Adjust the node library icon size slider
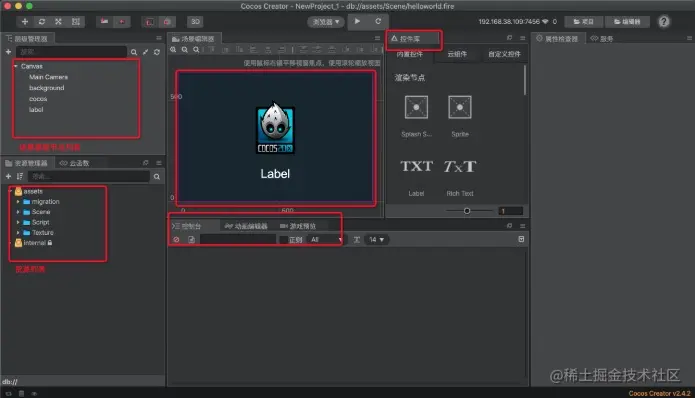The image size is (695, 398). (467, 211)
